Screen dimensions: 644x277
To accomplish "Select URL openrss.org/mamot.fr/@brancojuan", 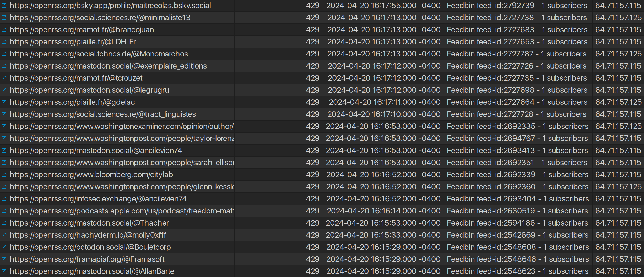I will coord(82,30).
